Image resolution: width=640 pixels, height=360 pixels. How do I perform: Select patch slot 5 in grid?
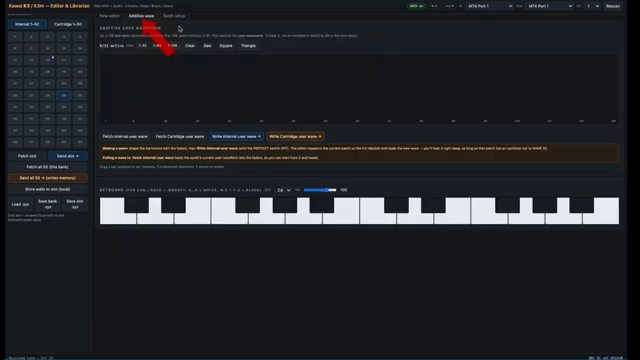(x=80, y=37)
